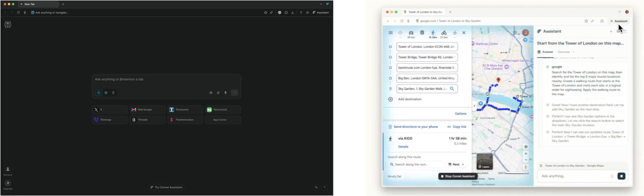Click Add destination in Maps
644x196 pixels.
point(410,99)
